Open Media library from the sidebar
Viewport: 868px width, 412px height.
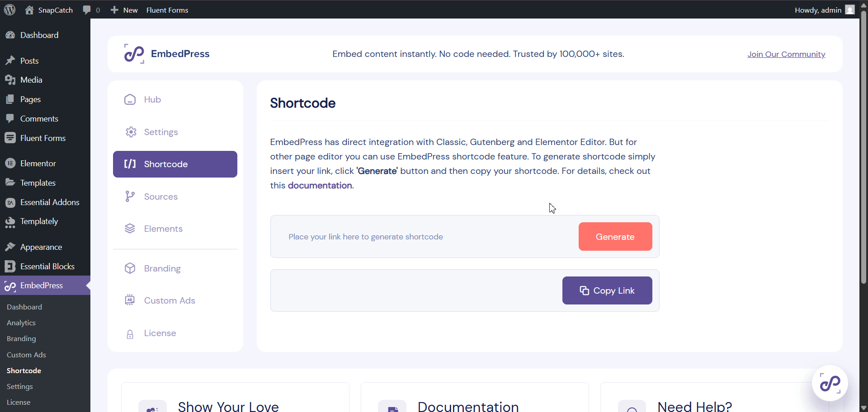pyautogui.click(x=31, y=80)
